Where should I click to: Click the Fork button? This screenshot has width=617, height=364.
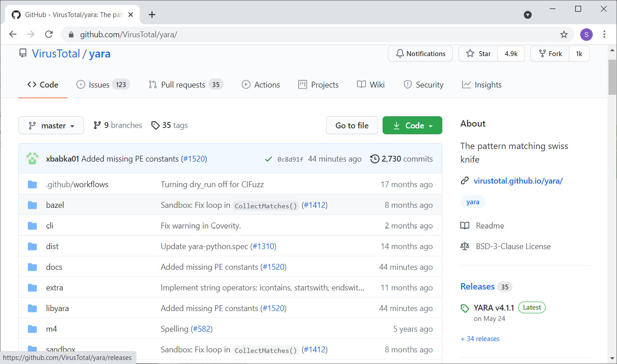(x=550, y=54)
